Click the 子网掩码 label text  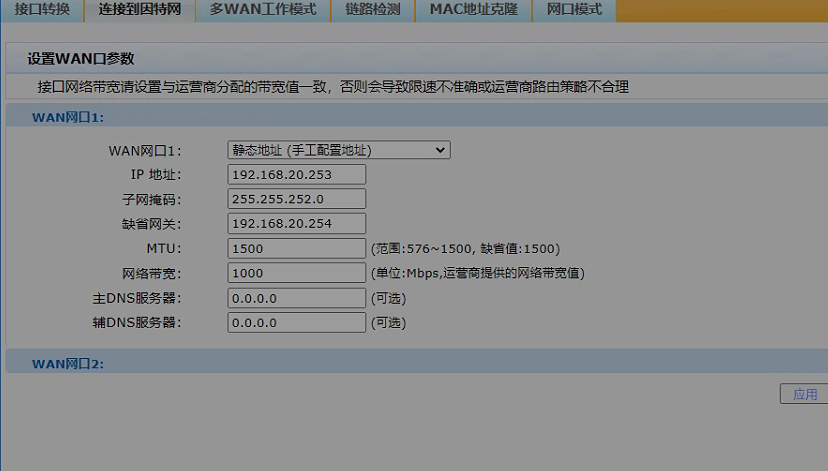click(152, 200)
